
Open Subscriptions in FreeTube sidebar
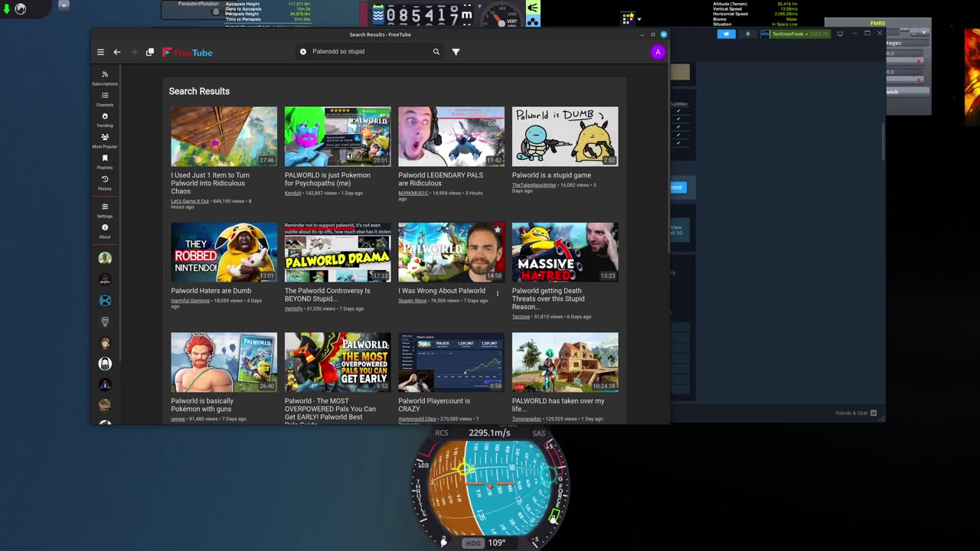click(x=105, y=78)
